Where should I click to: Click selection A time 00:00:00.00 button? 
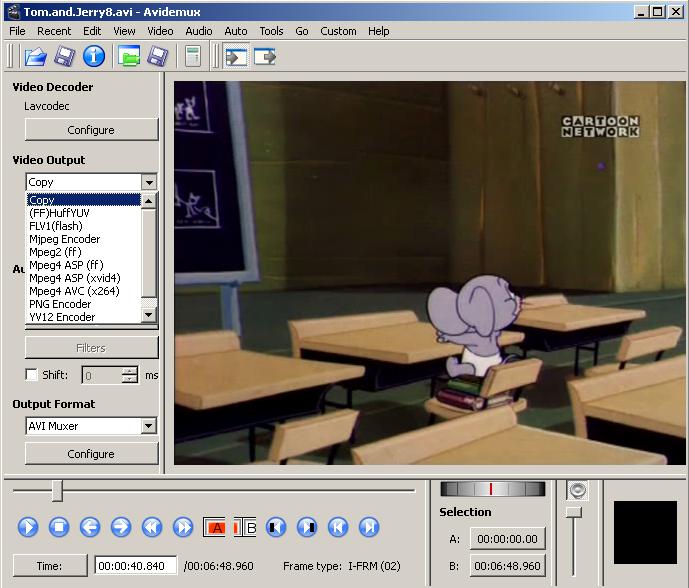click(x=508, y=539)
